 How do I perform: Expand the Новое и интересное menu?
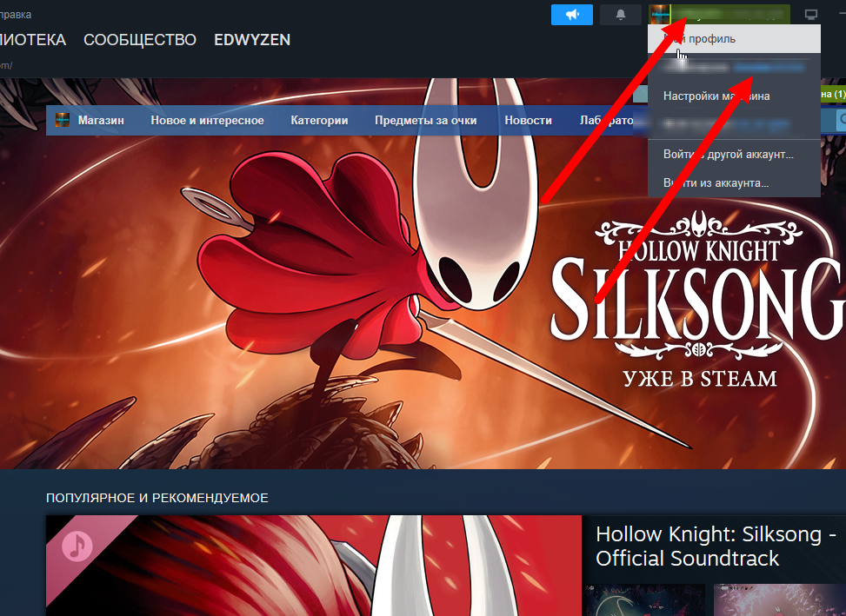pyautogui.click(x=207, y=120)
